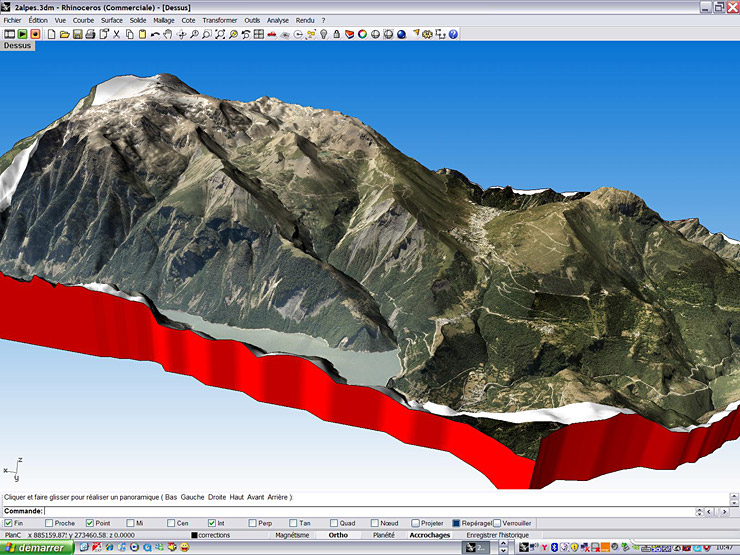Click the Print icon in toolbar

coord(90,34)
